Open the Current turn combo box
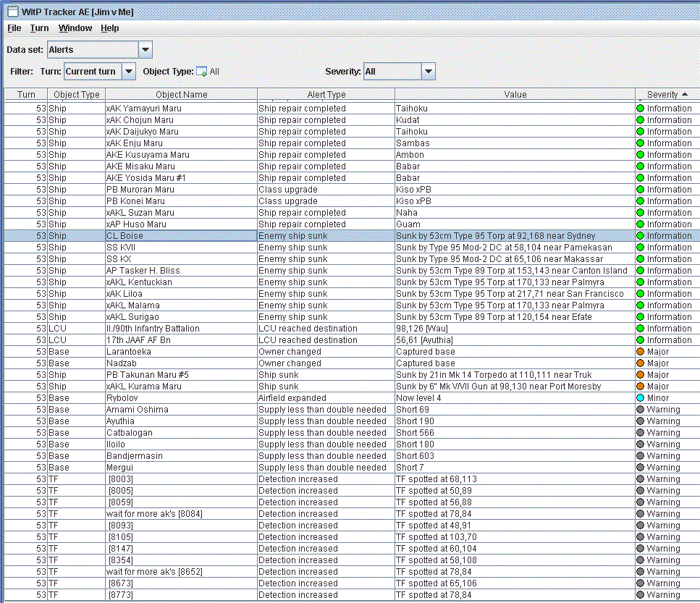 100,72
